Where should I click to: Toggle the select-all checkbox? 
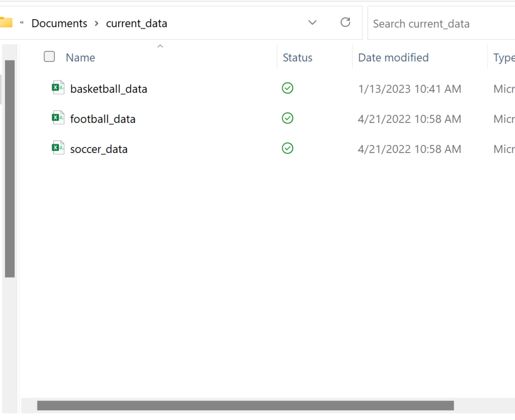[49, 56]
